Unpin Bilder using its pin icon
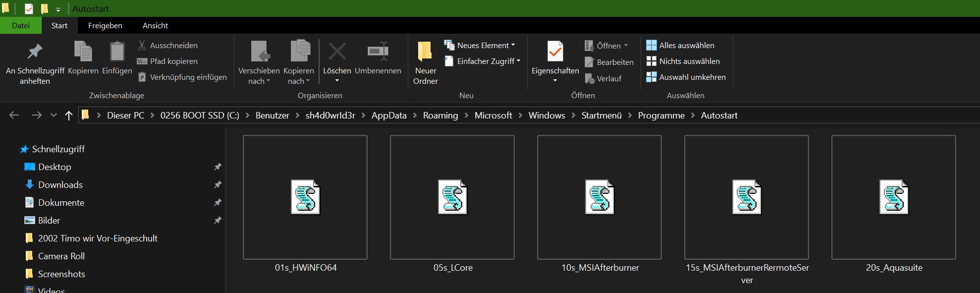The height and width of the screenshot is (293, 980). pyautogui.click(x=218, y=221)
